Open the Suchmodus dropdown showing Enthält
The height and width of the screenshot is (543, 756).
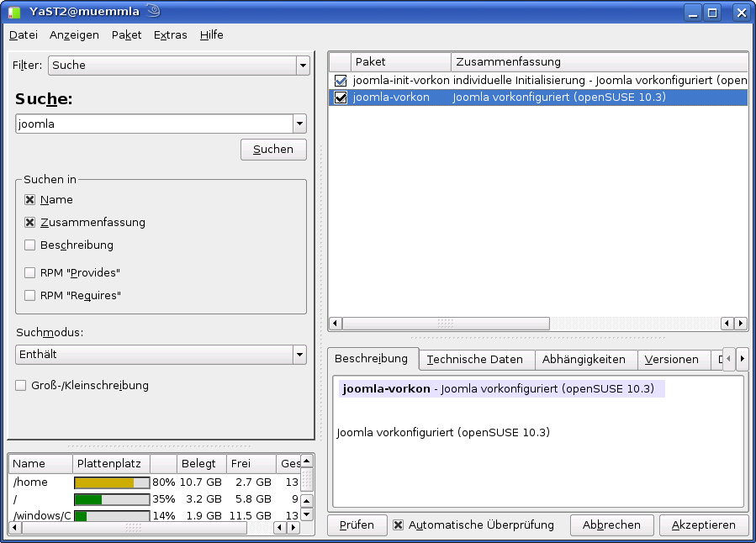click(161, 355)
